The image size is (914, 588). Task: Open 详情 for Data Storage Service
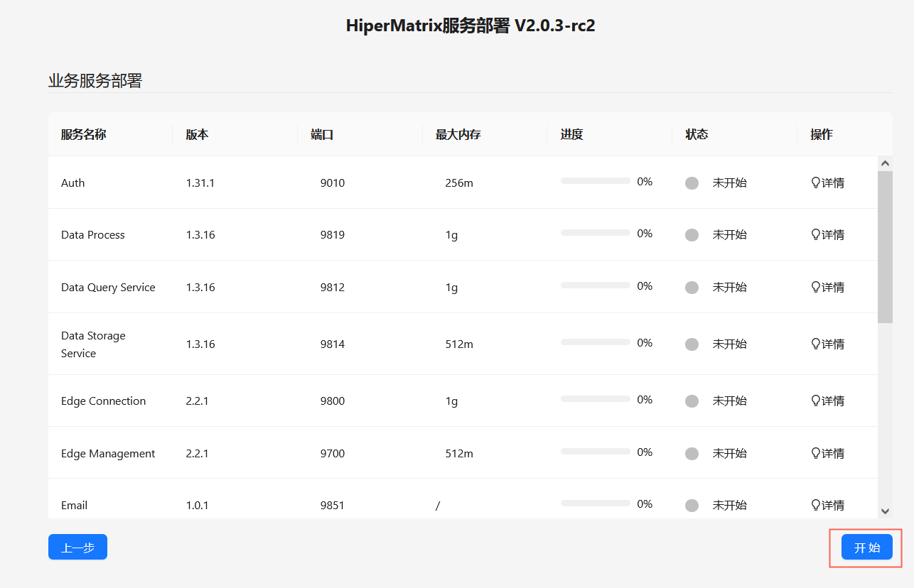pos(828,344)
